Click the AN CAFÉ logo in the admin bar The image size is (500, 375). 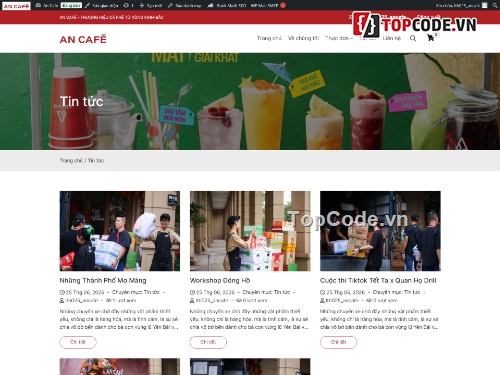(16, 6)
